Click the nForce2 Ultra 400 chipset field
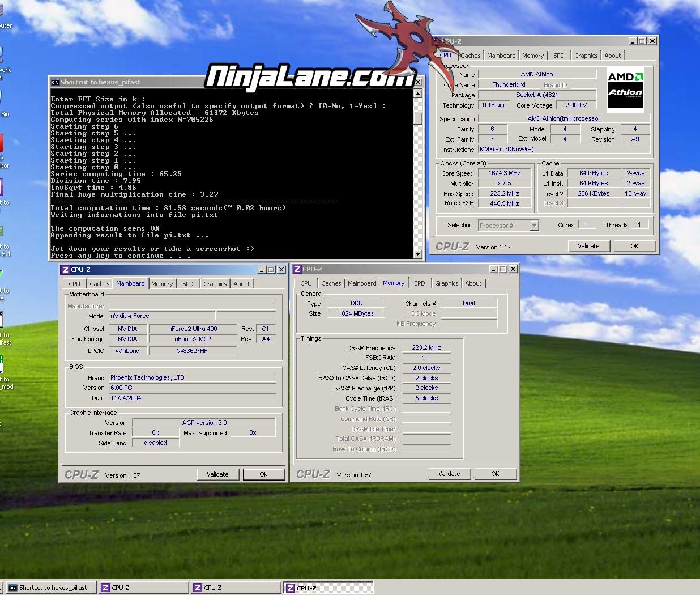Image resolution: width=700 pixels, height=595 pixels. point(193,329)
